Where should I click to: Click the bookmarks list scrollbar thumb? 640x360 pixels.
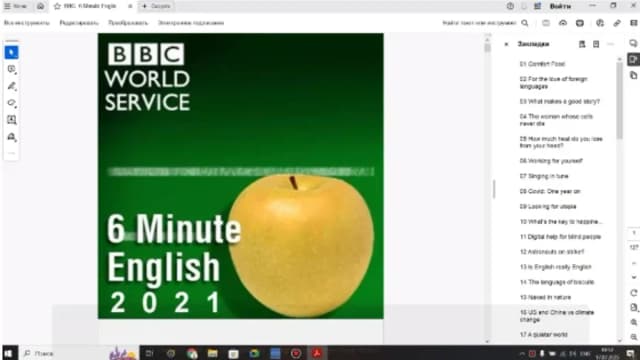tap(620, 101)
